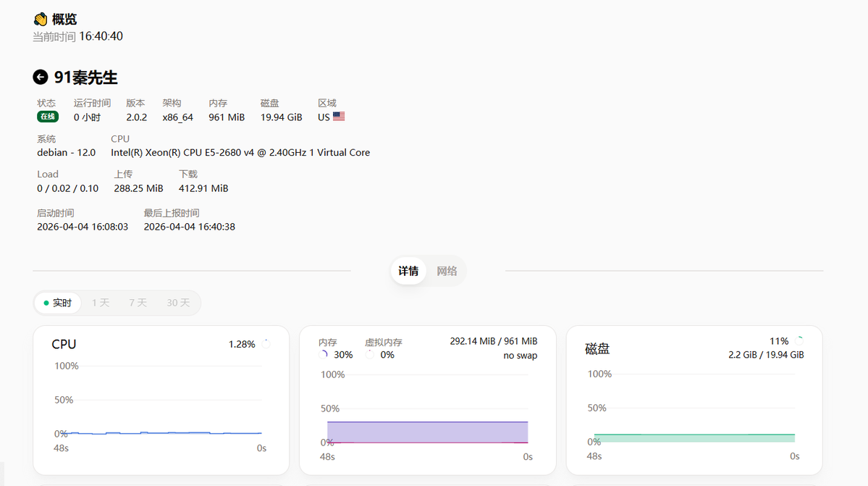Viewport: 868px width, 486px height.
Task: Click the server name 91秦先生
Action: click(86, 77)
